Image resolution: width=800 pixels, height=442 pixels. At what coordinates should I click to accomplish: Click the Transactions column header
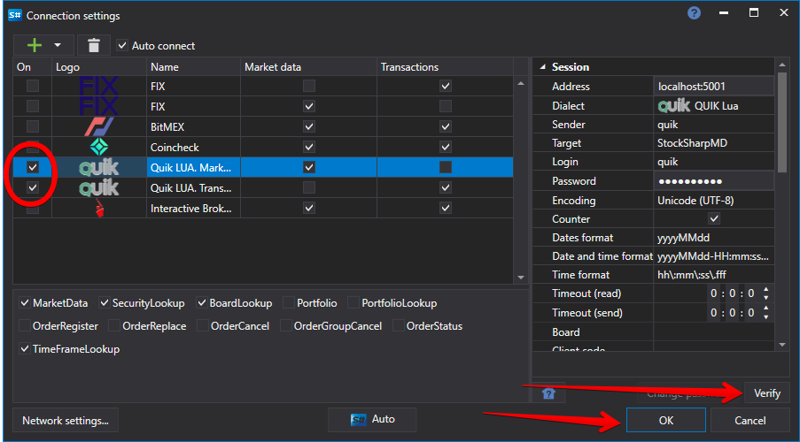point(445,67)
